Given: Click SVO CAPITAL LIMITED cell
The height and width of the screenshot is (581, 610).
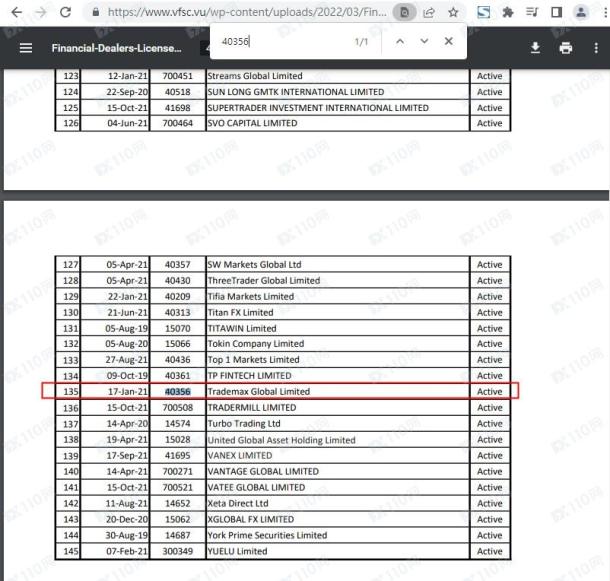Looking at the screenshot, I should coord(337,123).
